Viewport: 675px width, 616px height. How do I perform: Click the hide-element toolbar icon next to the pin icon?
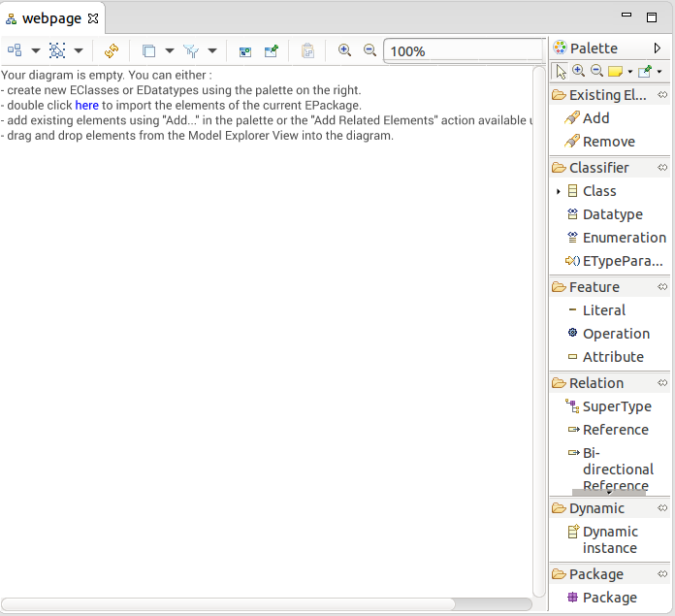coord(245,51)
